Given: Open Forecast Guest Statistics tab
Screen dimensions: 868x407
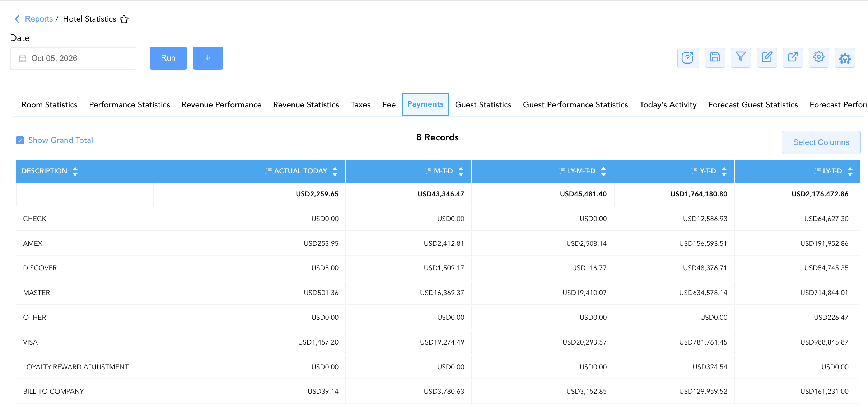Looking at the screenshot, I should (753, 104).
